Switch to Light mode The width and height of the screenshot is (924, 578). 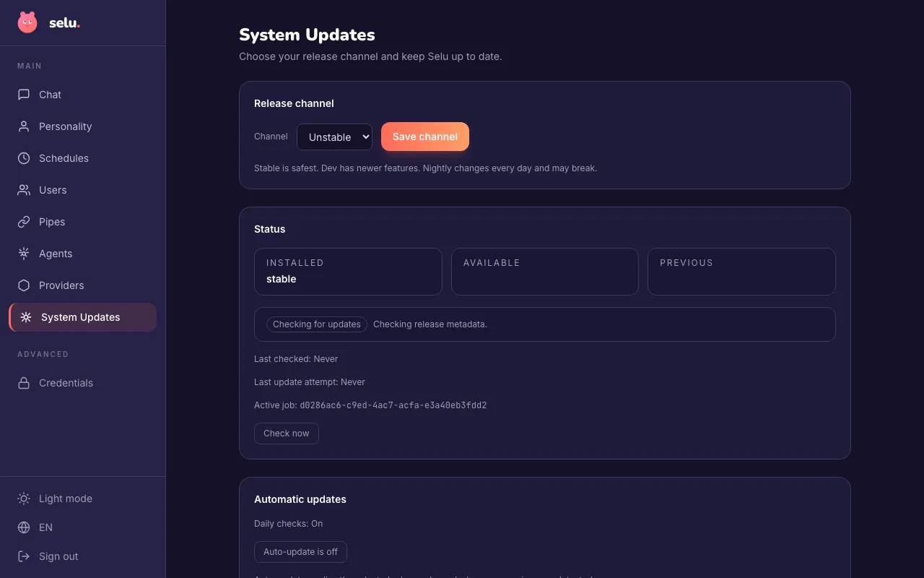coord(66,499)
